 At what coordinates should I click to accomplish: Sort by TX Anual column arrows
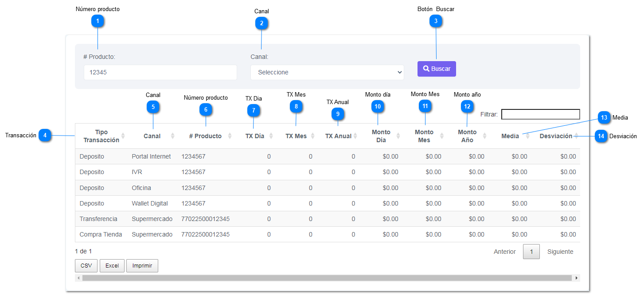[x=355, y=136]
